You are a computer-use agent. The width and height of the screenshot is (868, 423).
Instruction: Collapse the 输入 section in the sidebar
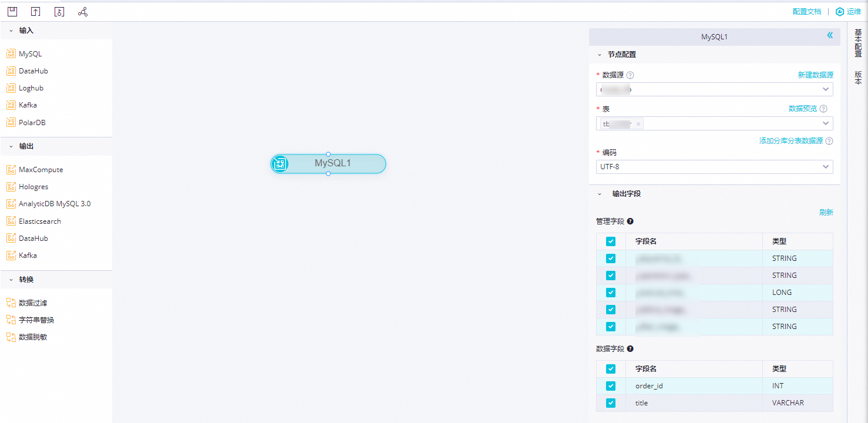11,31
